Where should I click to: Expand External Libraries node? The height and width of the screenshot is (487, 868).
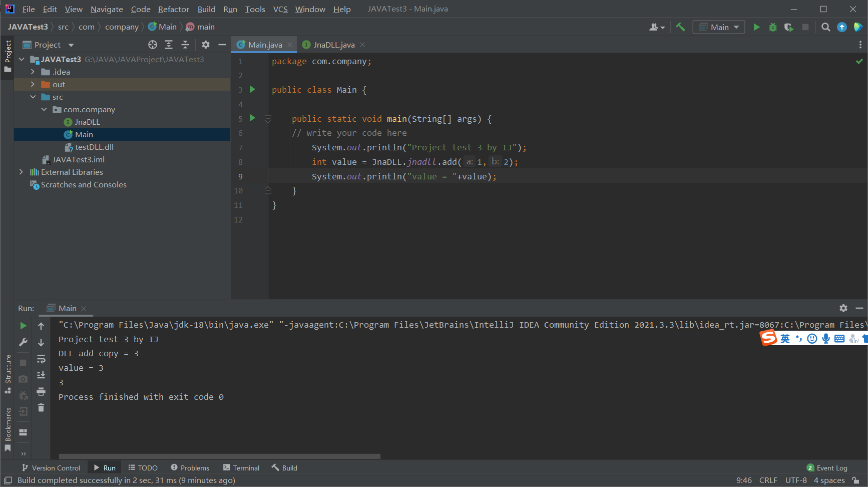(x=21, y=172)
